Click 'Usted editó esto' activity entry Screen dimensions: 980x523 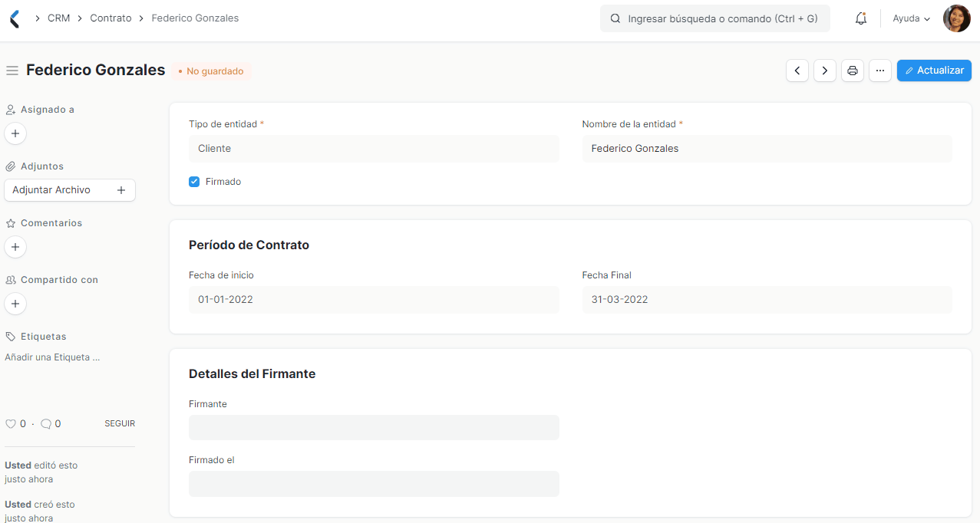[41, 472]
